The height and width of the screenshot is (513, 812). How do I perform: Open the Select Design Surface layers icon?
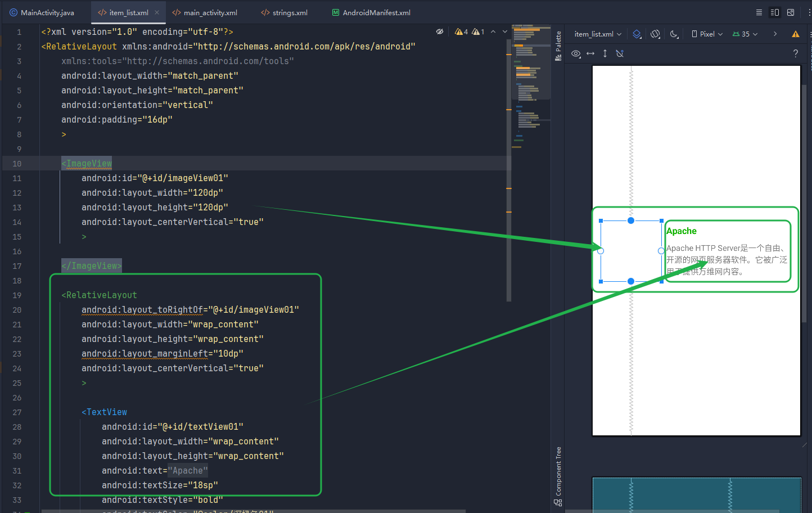pyautogui.click(x=637, y=34)
